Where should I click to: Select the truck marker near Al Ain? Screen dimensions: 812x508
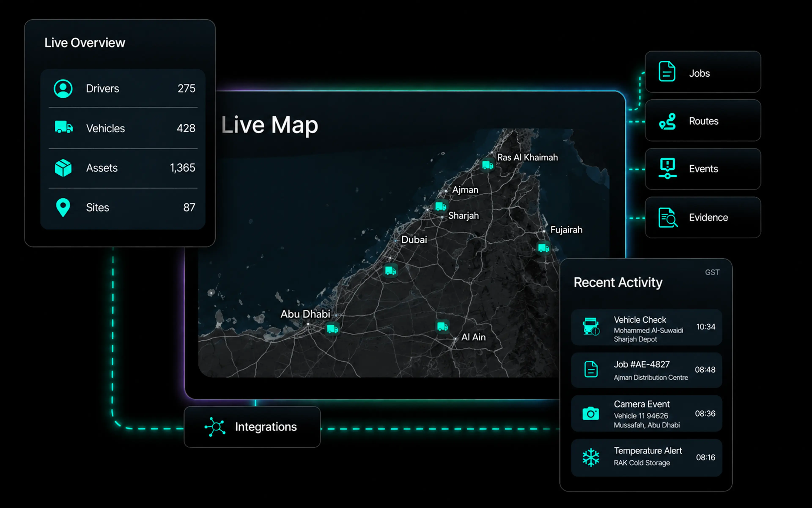pos(442,326)
